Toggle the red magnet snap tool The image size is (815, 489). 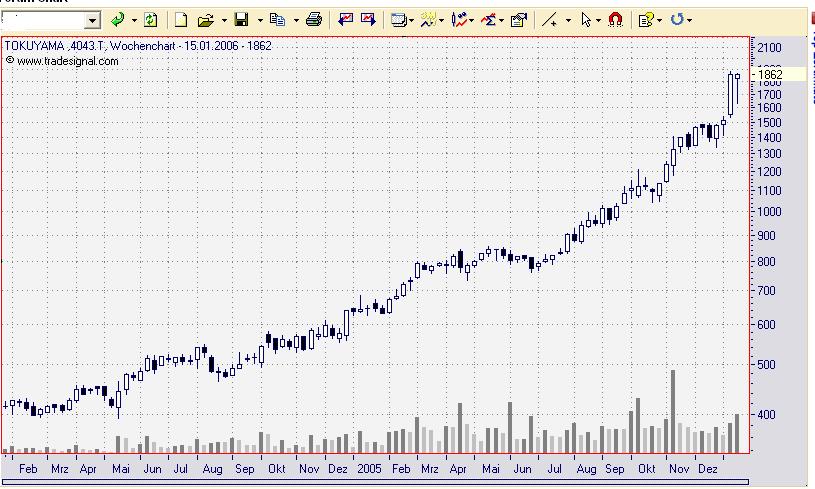coord(615,20)
